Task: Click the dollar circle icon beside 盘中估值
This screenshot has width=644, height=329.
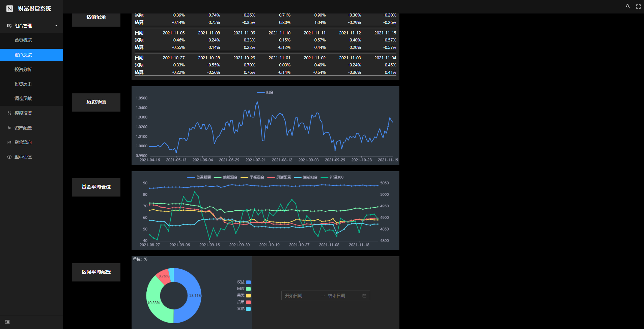Action: [9, 157]
